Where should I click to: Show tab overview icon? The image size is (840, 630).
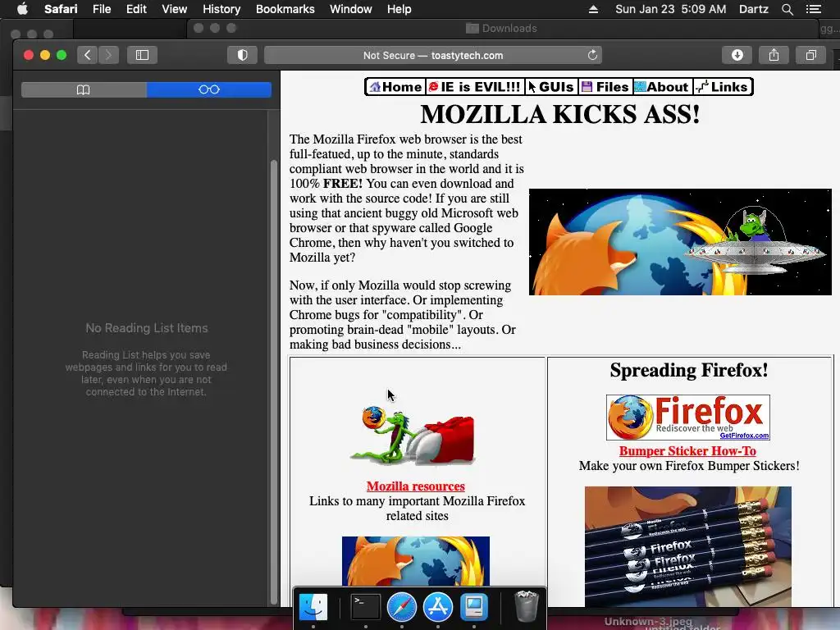[x=811, y=55]
